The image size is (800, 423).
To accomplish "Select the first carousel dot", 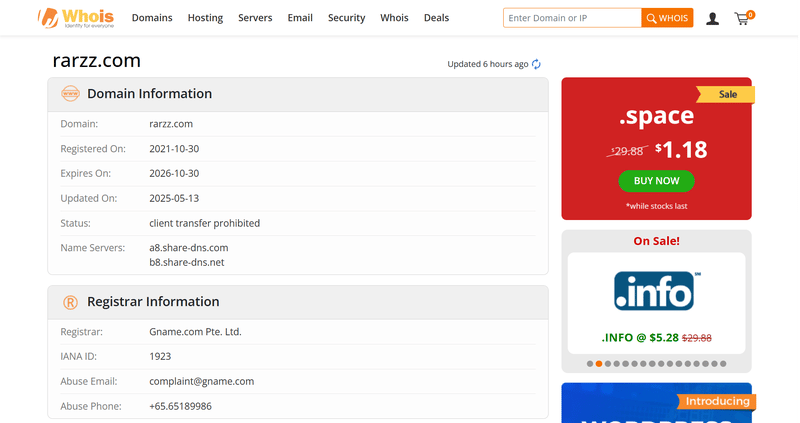I will (x=590, y=364).
